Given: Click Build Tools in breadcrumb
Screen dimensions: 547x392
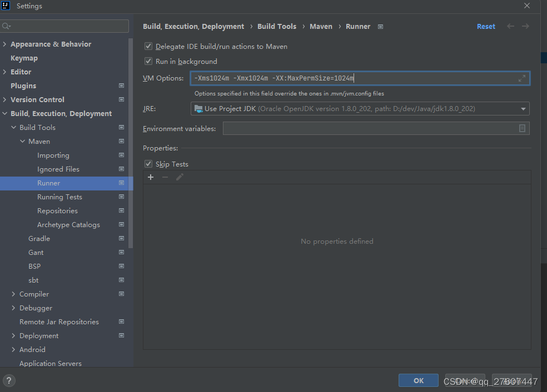Looking at the screenshot, I should [x=277, y=27].
